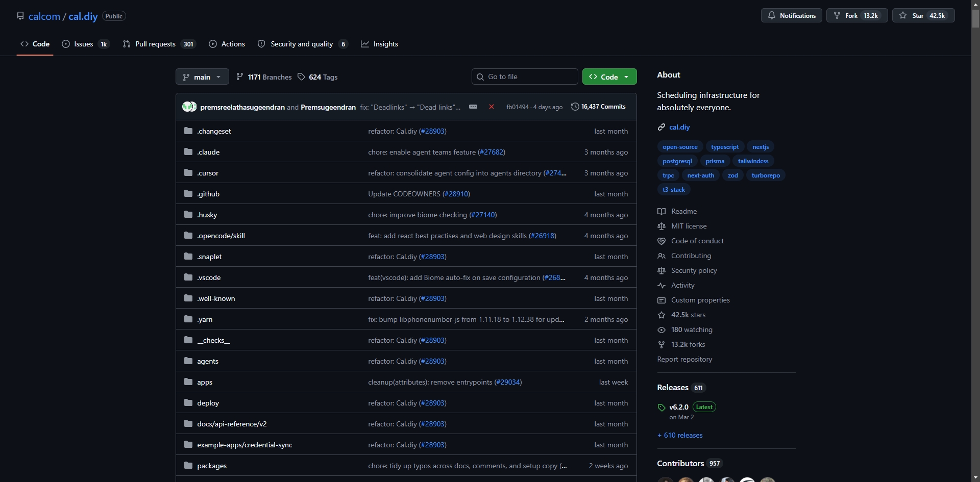Select the tailwindcss topic tag
This screenshot has width=980, height=482.
(753, 161)
